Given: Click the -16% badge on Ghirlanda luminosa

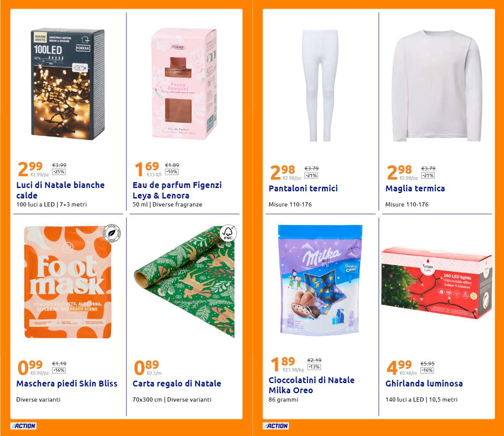Looking at the screenshot, I should point(427,370).
